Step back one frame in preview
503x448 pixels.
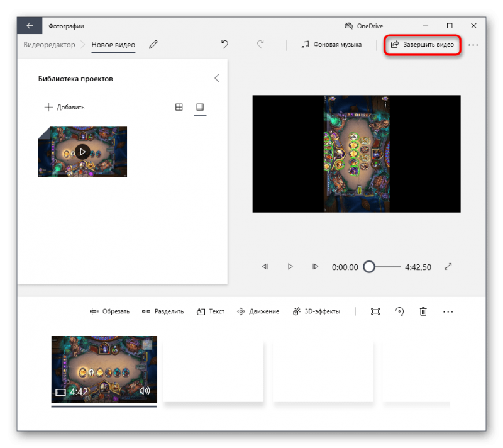(x=265, y=266)
